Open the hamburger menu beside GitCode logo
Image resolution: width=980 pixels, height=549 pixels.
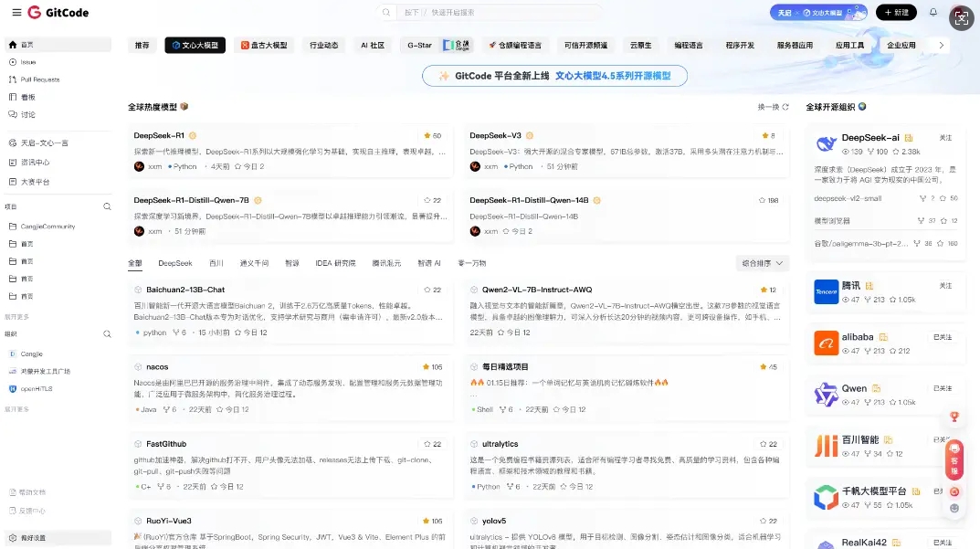point(16,13)
